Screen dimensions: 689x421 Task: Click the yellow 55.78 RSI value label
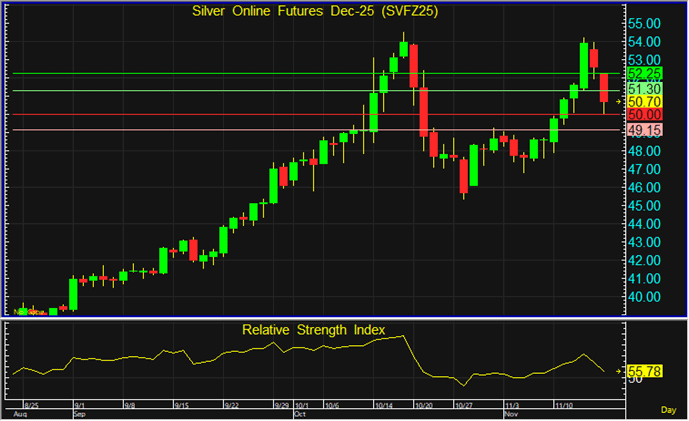point(645,372)
